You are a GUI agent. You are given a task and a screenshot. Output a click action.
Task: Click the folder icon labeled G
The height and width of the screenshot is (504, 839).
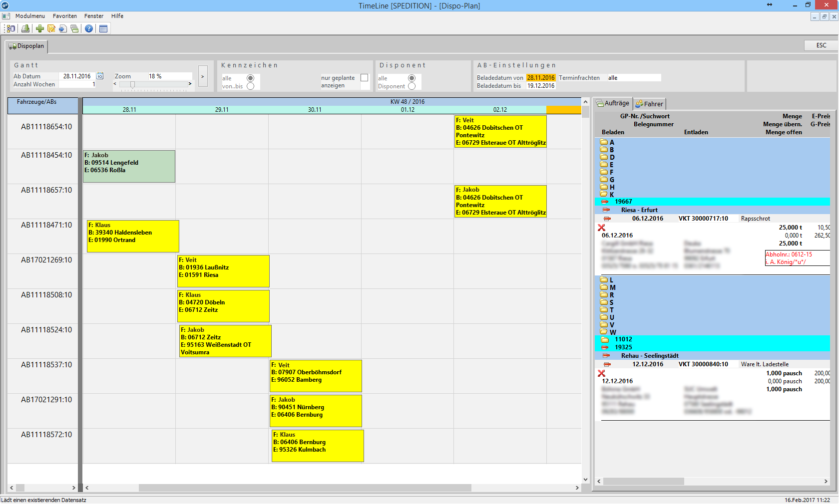604,180
